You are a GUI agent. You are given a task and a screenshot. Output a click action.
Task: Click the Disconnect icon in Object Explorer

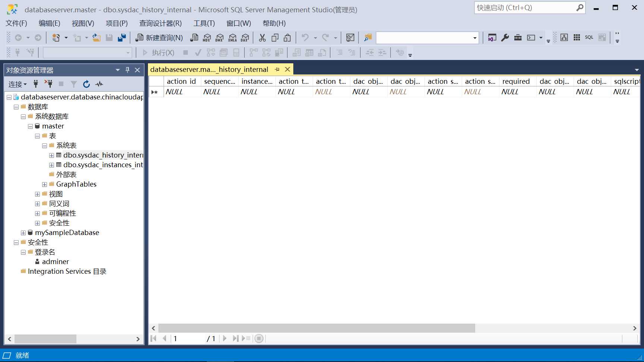click(x=48, y=84)
